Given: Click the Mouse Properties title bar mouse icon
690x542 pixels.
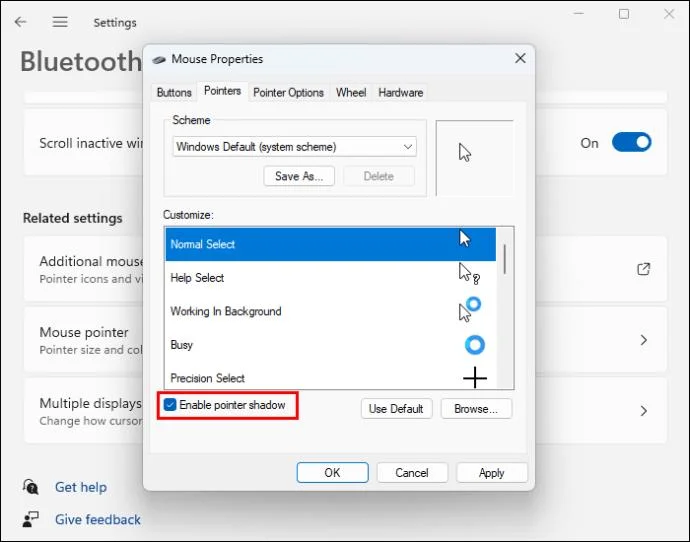Looking at the screenshot, I should coord(159,59).
